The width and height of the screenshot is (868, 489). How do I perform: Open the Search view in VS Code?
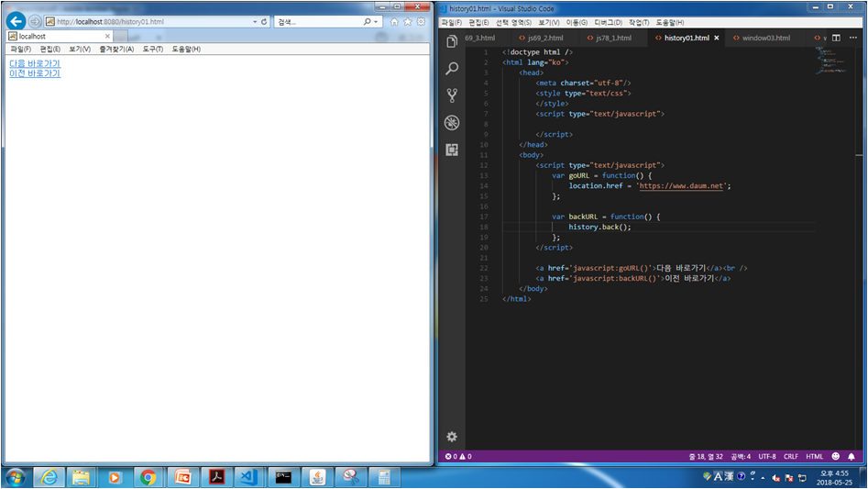point(452,68)
